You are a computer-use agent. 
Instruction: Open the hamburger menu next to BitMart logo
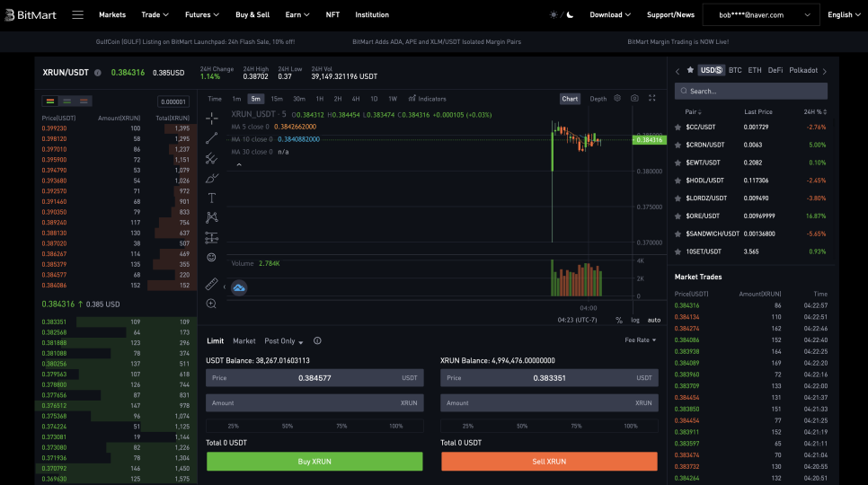pyautogui.click(x=77, y=15)
